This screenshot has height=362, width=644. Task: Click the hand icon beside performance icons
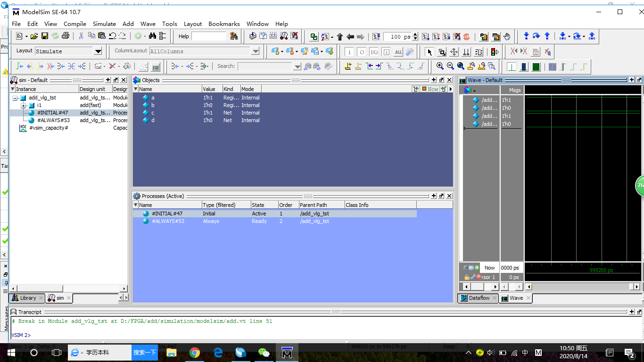coord(507,36)
